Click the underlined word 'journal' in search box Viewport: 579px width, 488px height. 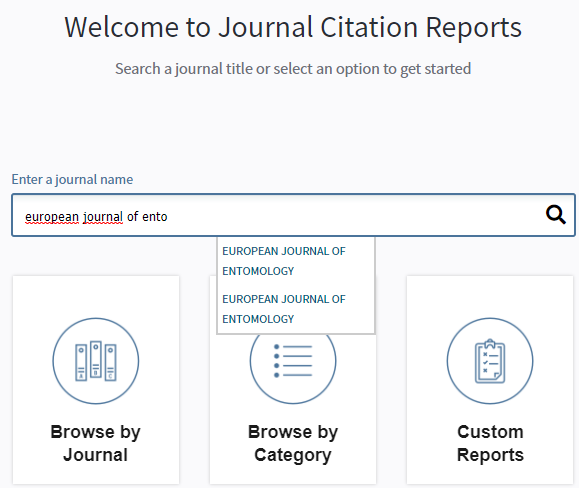(103, 216)
